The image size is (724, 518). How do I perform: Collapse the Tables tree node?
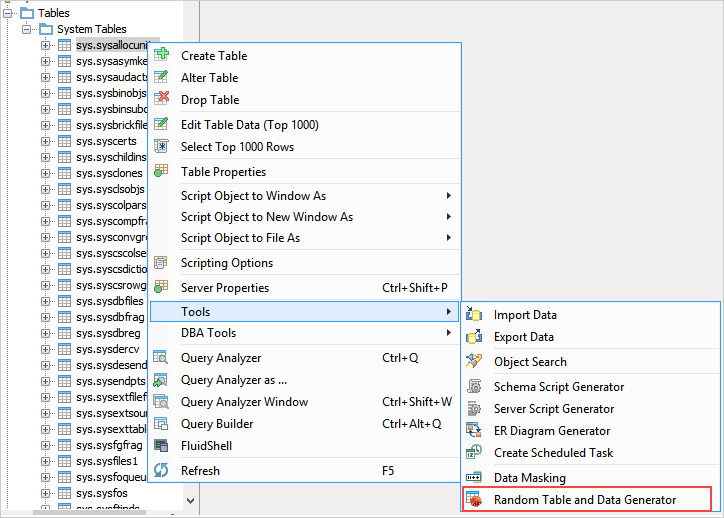(10, 13)
